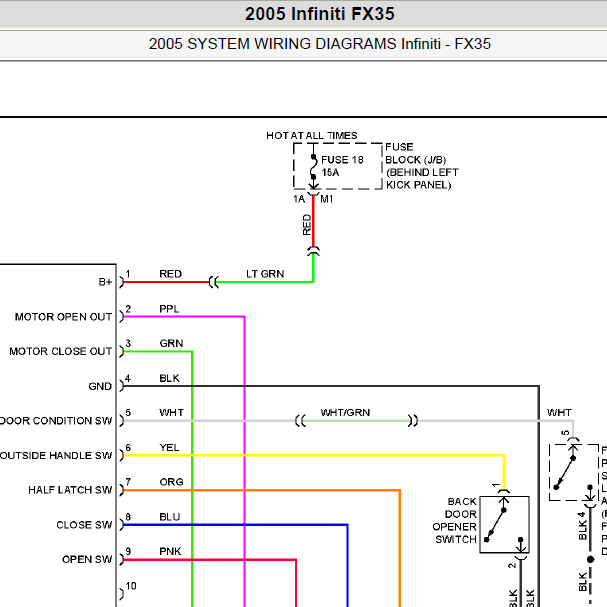
Task: Click 'RED' label on pin 1 wire
Action: [170, 274]
